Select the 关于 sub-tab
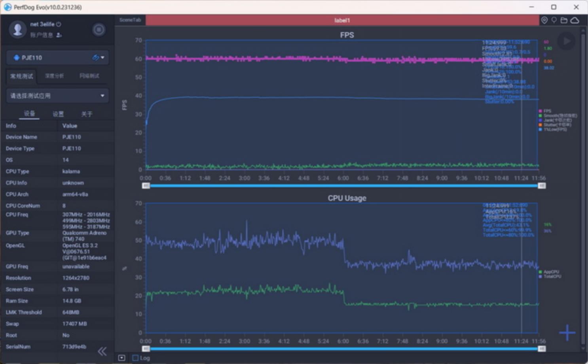Screen dimensions: 588x364 pos(87,114)
